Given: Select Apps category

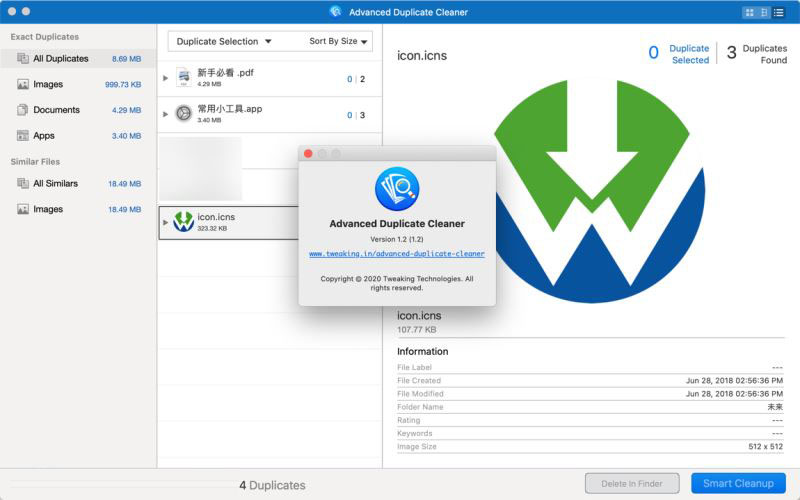Looking at the screenshot, I should click(x=78, y=135).
